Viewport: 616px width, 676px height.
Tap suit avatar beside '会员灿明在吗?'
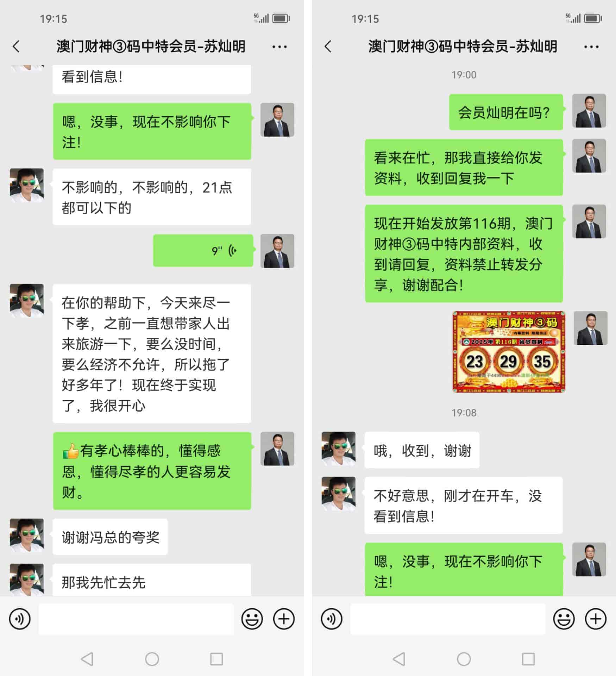(x=589, y=111)
